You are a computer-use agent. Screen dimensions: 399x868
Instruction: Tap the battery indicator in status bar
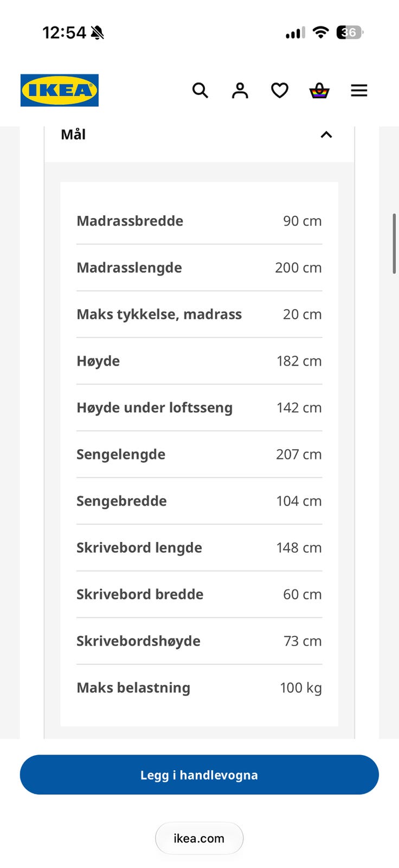[x=350, y=33]
